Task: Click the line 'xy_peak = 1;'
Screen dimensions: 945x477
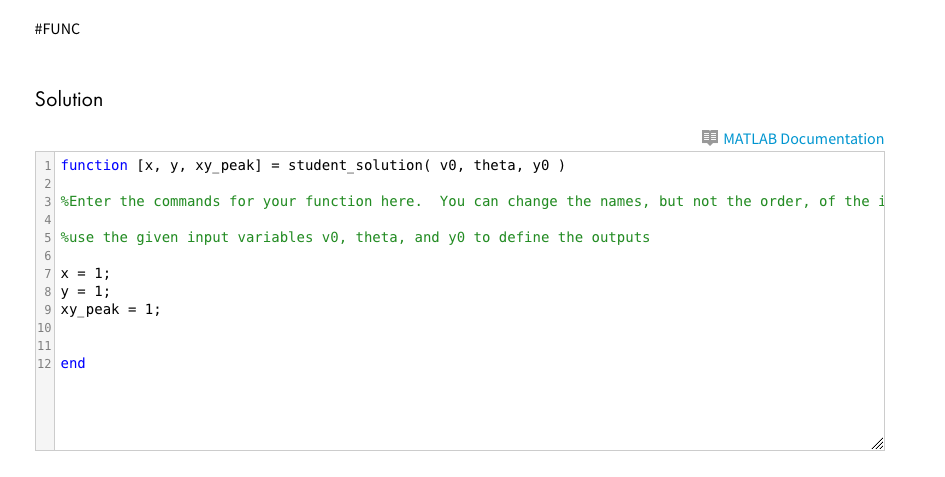Action: [110, 309]
